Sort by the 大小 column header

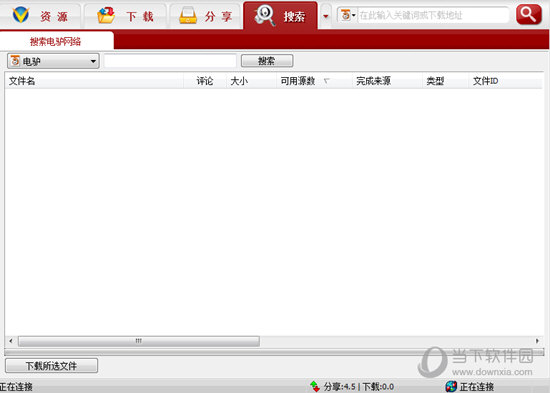click(251, 81)
